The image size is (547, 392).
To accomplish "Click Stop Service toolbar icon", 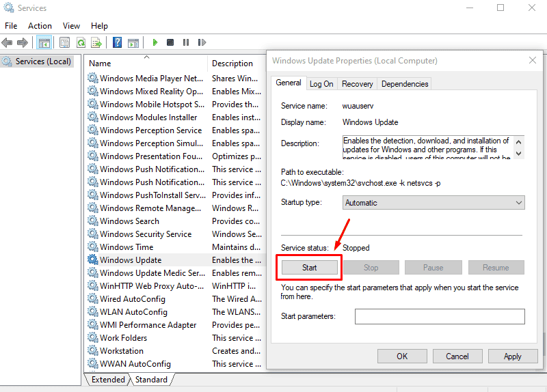I will [170, 42].
